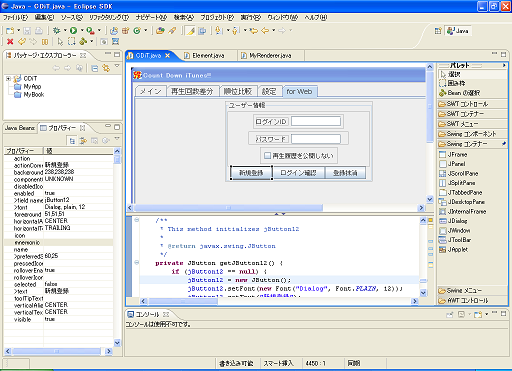
Task: Pick JFrame from the palette
Action: tap(453, 155)
